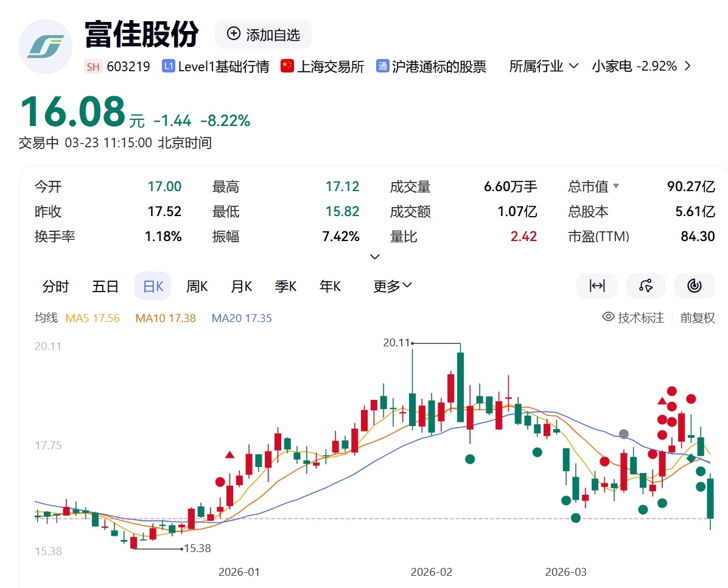This screenshot has height=588, width=728.
Task: Add stock via 添加自选 button
Action: (x=263, y=34)
